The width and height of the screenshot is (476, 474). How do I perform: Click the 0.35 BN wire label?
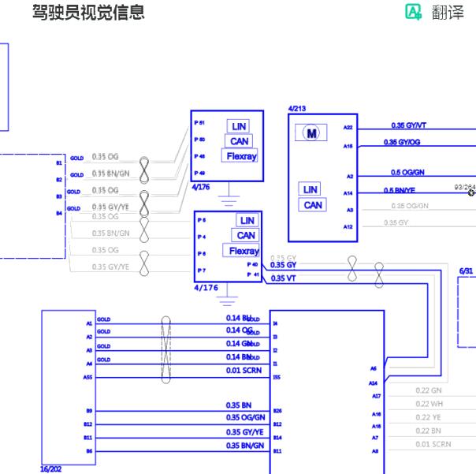(239, 405)
